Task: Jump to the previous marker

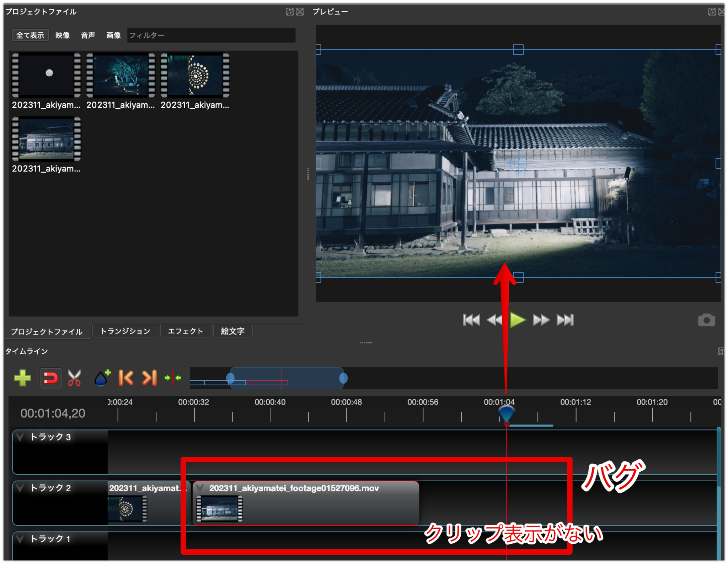Action: pyautogui.click(x=126, y=378)
